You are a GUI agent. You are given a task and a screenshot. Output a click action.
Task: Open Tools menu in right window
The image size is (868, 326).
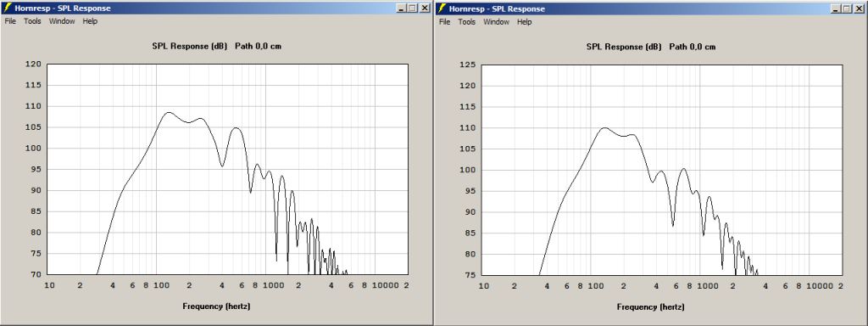[467, 22]
